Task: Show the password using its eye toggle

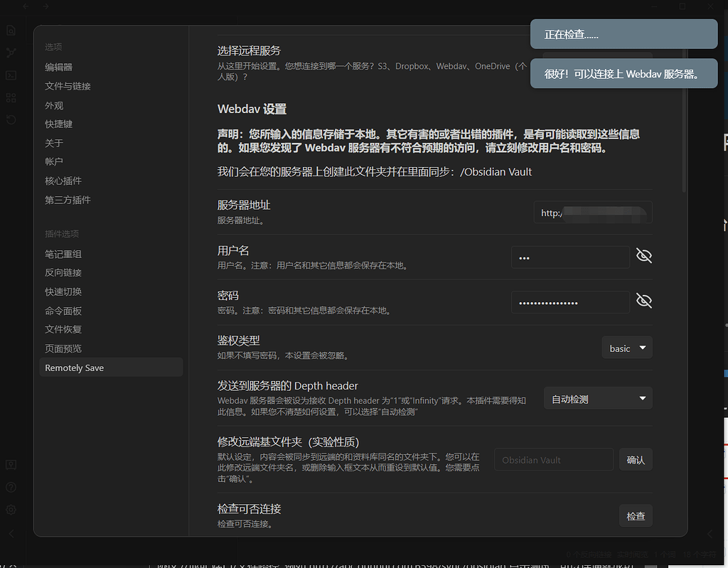Action: click(644, 300)
